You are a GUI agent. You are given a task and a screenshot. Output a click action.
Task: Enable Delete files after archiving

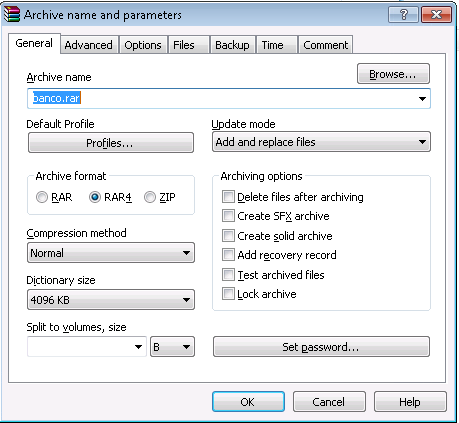tap(228, 197)
